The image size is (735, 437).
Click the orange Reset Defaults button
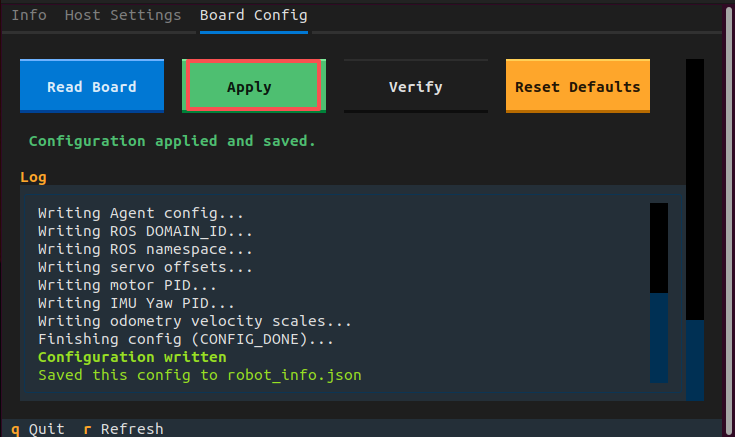(578, 86)
